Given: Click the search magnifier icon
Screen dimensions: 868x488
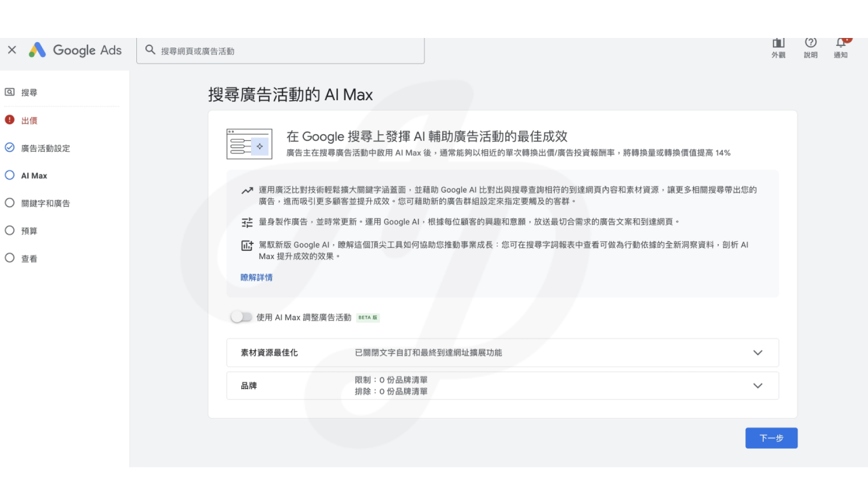Looking at the screenshot, I should coord(151,51).
